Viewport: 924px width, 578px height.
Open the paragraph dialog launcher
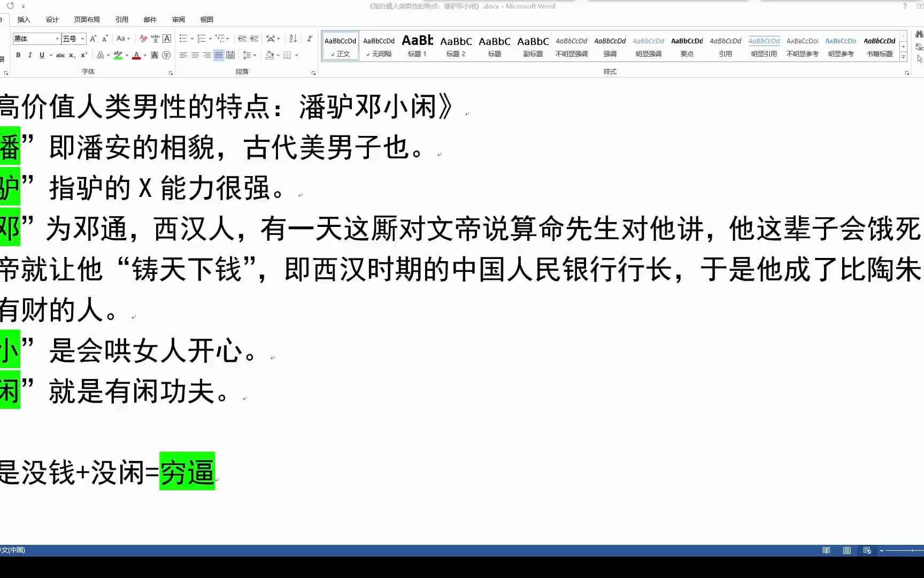click(313, 73)
